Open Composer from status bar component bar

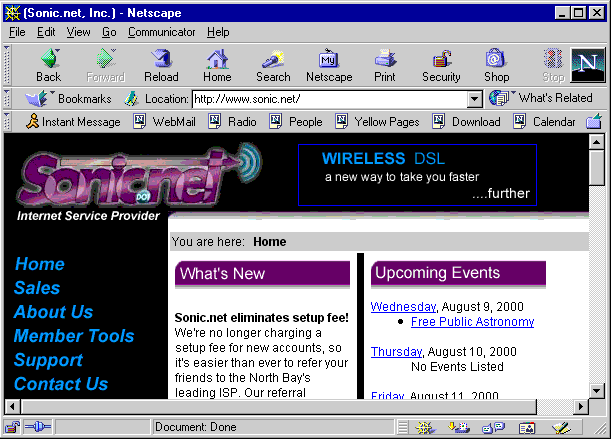coord(561,428)
